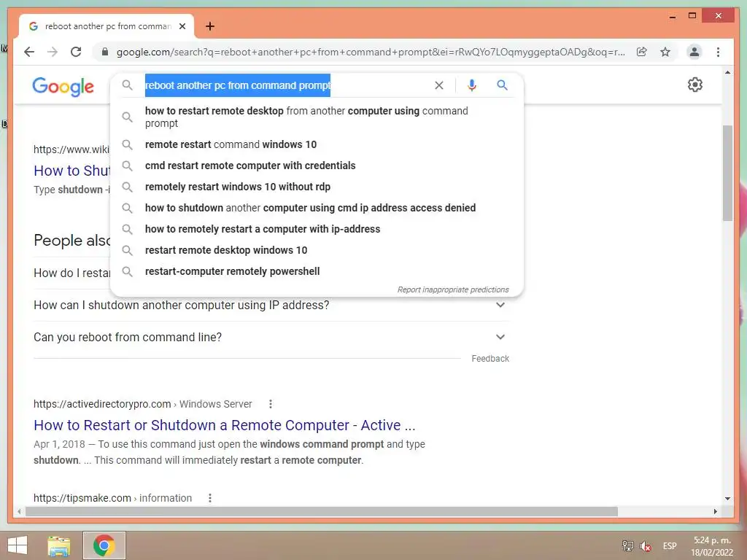Start voice search with microphone icon
The height and width of the screenshot is (560, 747).
(472, 85)
